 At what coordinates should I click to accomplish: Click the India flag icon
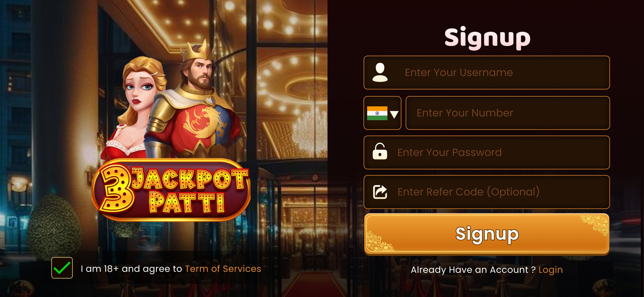pos(377,113)
